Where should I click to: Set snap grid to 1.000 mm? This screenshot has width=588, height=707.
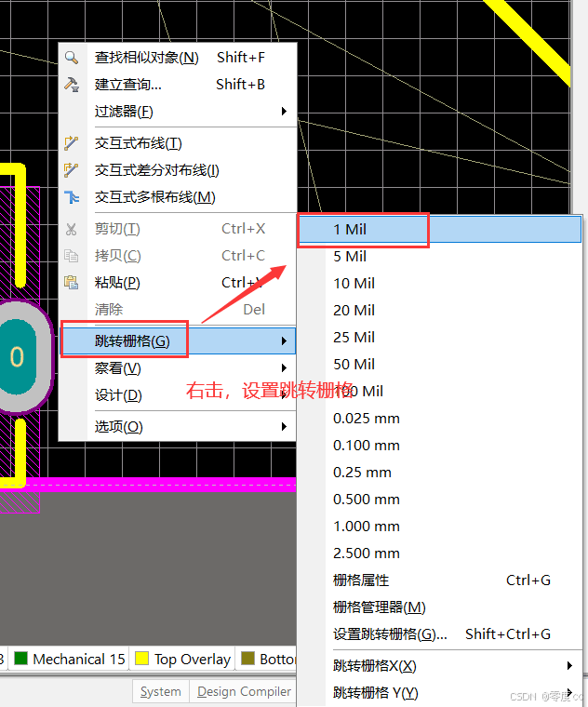point(440,527)
